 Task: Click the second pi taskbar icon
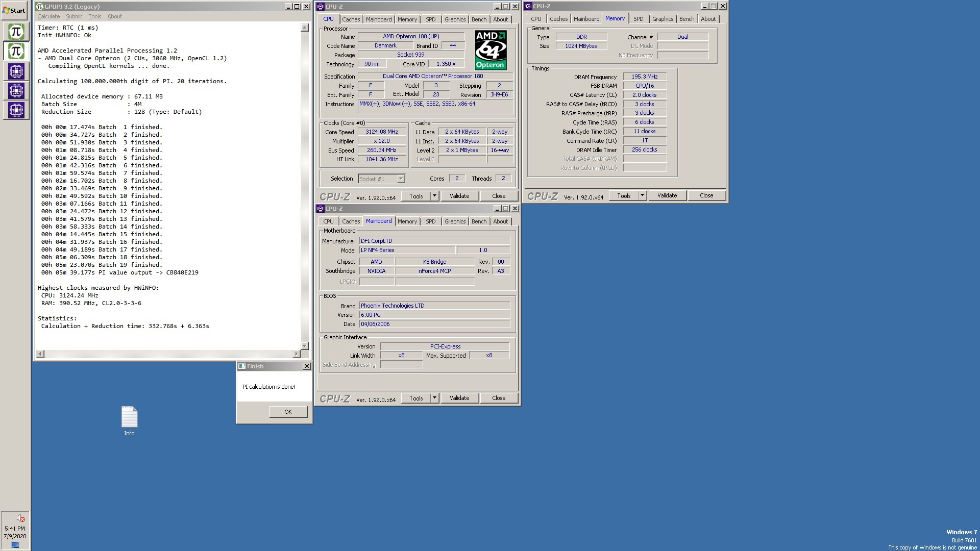tap(16, 51)
